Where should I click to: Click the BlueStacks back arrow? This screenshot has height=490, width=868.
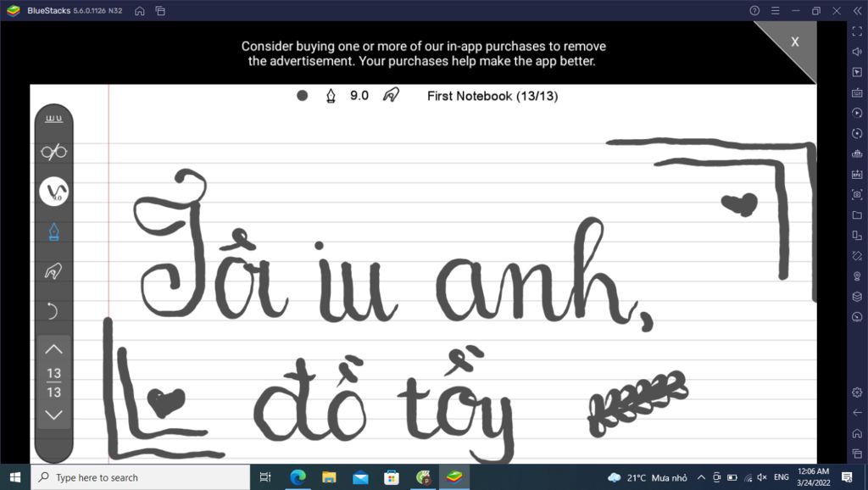coord(857,413)
